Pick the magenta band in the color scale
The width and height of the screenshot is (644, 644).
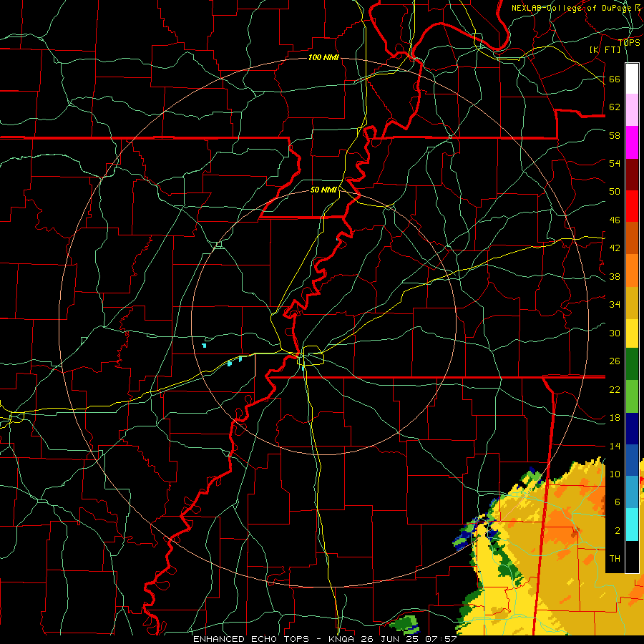(632, 142)
